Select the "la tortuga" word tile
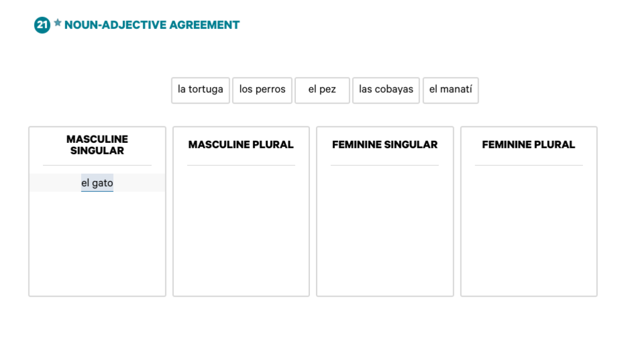Image resolution: width=644 pixels, height=362 pixels. tap(200, 90)
